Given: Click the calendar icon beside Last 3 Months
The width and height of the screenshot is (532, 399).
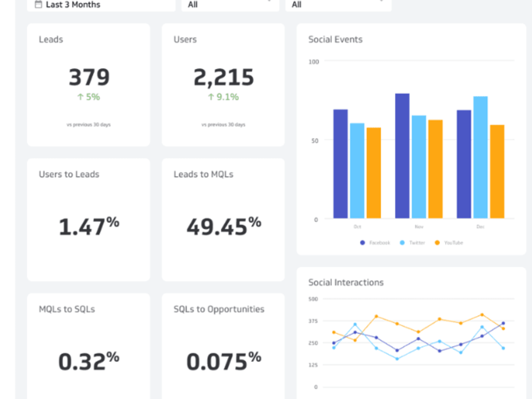Looking at the screenshot, I should pyautogui.click(x=38, y=4).
